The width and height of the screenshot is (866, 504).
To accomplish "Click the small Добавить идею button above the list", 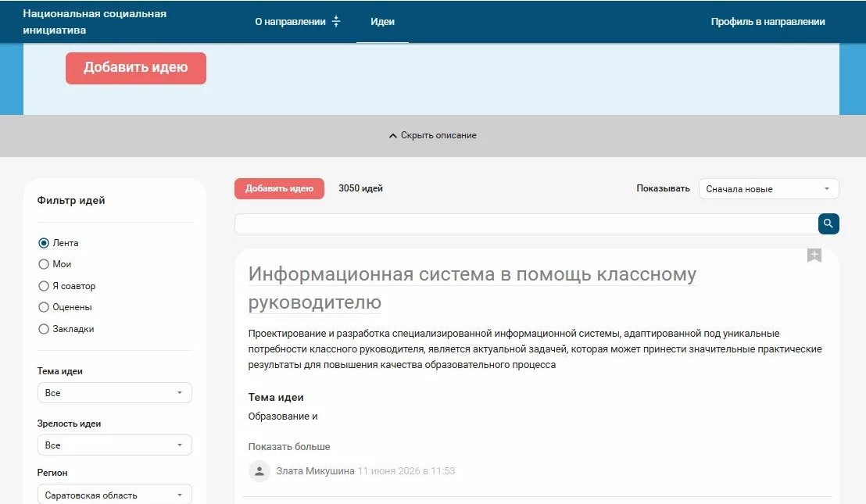I will 279,189.
